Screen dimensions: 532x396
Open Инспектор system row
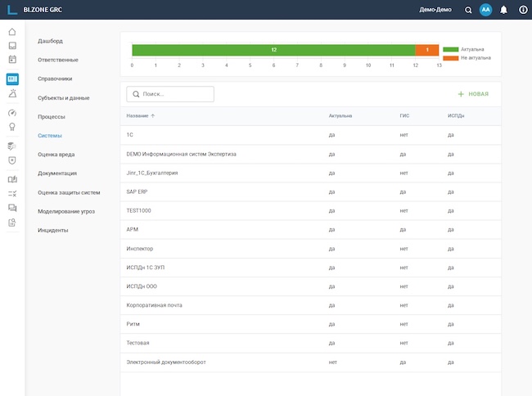pyautogui.click(x=310, y=249)
